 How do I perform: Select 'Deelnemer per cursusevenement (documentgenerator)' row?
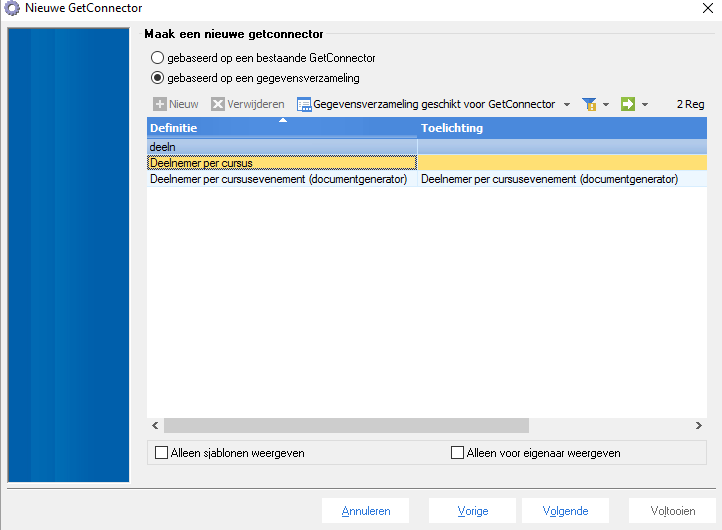(278, 179)
